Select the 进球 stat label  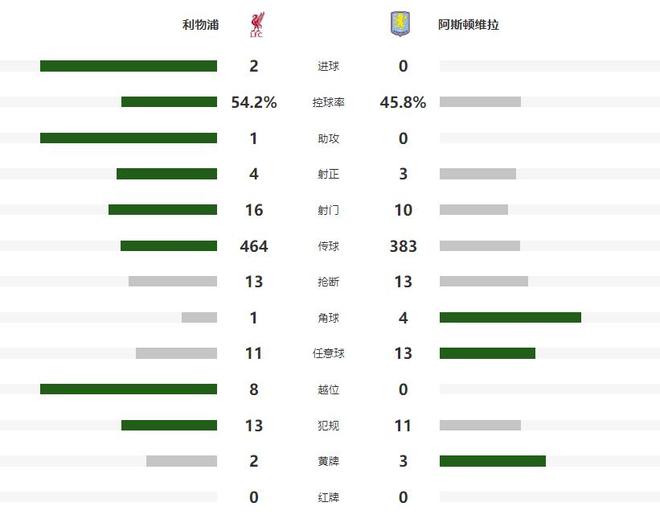327,66
